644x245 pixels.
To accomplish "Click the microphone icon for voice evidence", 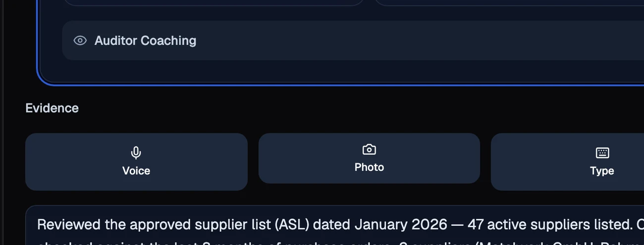I will point(136,153).
